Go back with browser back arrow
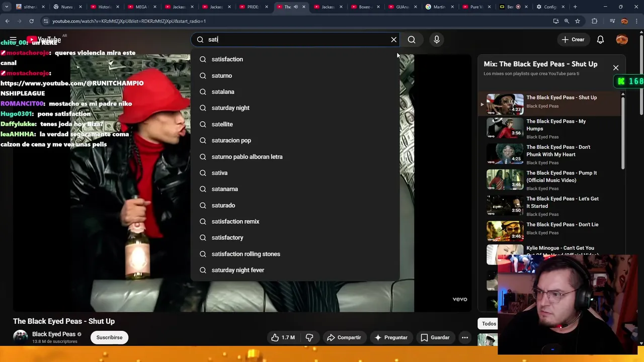Image resolution: width=644 pixels, height=362 pixels. coord(7,21)
